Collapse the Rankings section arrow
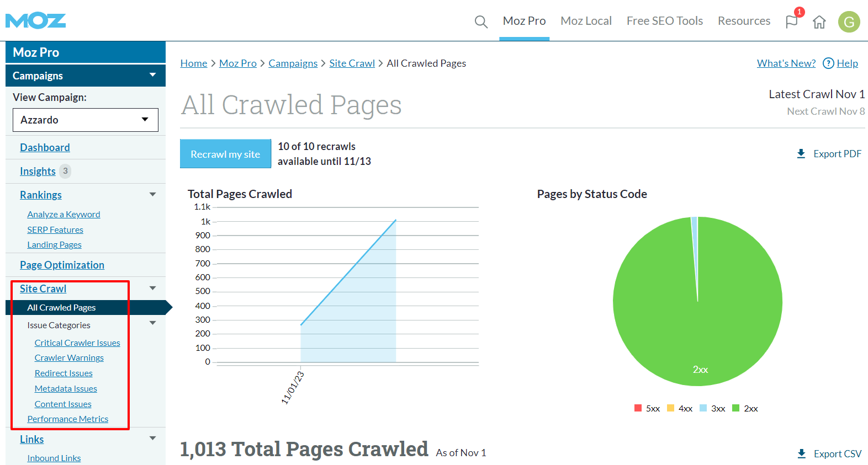 tap(153, 195)
